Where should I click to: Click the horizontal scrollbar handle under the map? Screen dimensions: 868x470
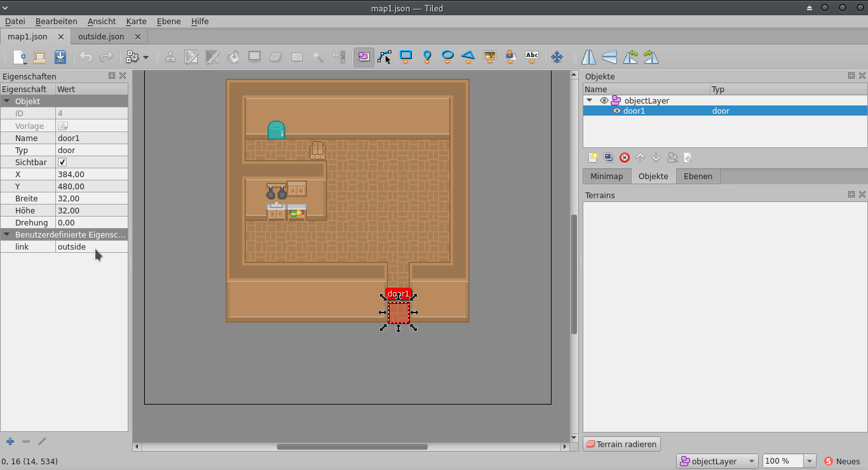(352, 447)
